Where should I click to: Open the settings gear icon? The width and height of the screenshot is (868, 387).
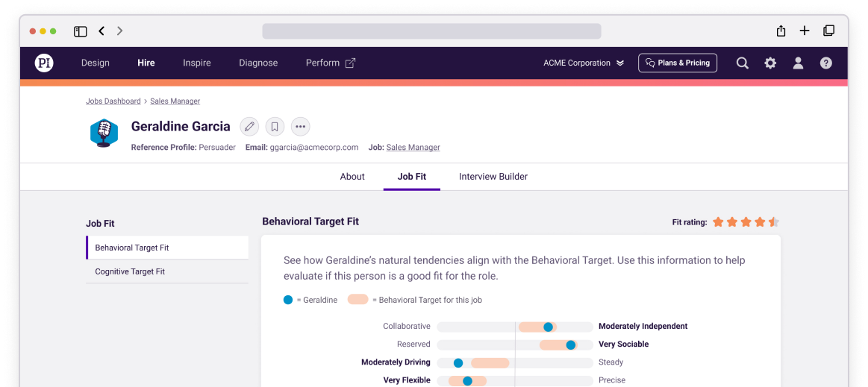tap(770, 63)
